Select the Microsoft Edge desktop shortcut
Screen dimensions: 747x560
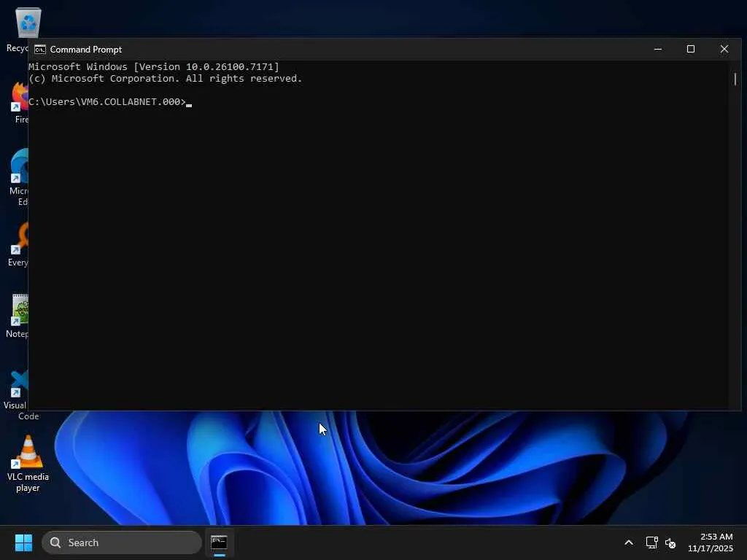tap(19, 177)
